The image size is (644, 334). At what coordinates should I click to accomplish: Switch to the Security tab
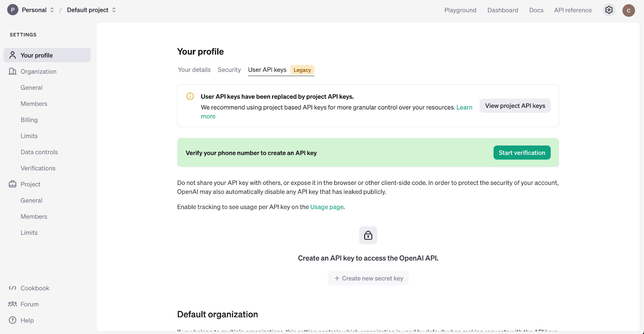pyautogui.click(x=229, y=70)
